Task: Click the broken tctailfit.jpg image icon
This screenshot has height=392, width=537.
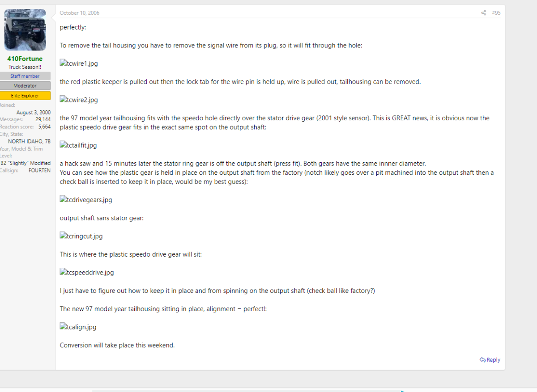Action: pyautogui.click(x=63, y=145)
